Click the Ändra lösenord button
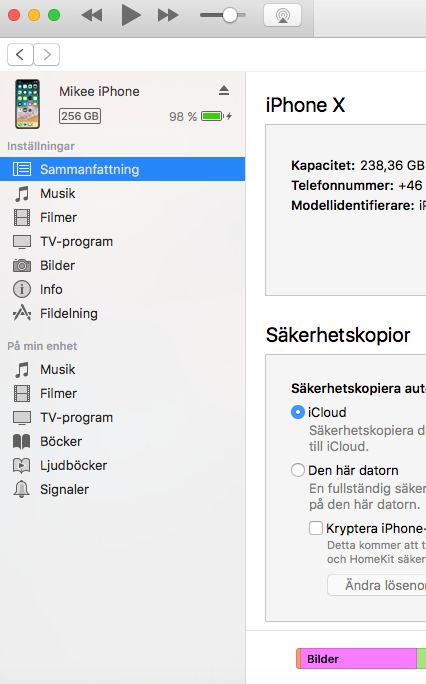426x684 pixels. pyautogui.click(x=377, y=585)
